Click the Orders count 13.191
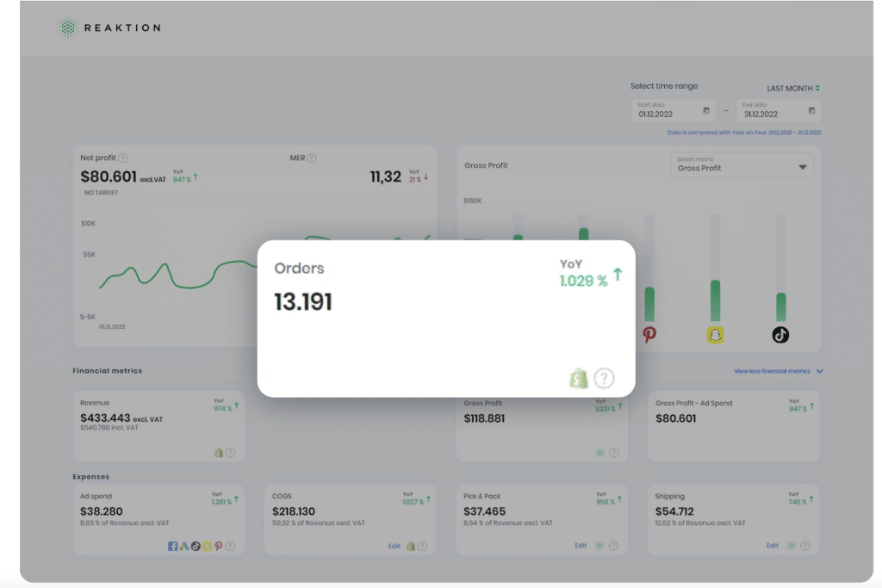This screenshot has height=588, width=882. (303, 302)
